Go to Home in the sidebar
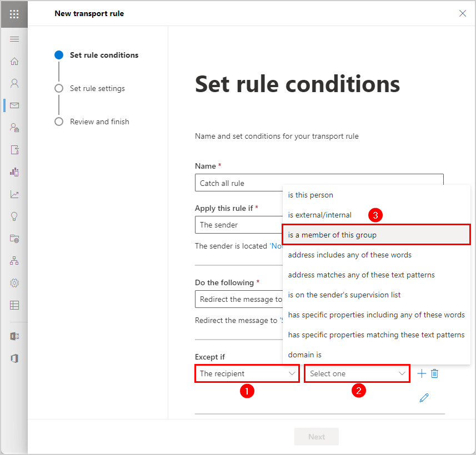Viewport: 476px width, 455px height. point(14,61)
